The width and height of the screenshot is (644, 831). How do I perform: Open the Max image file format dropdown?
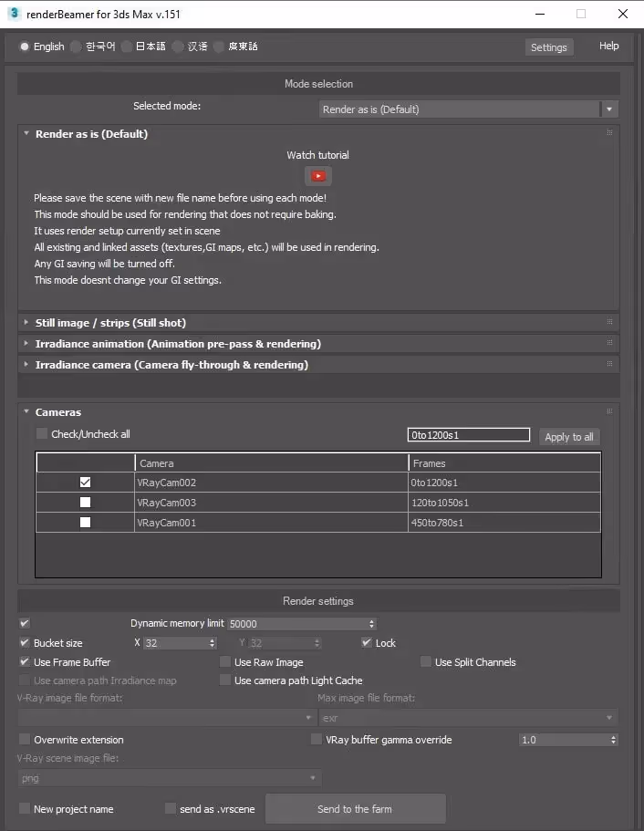(x=469, y=718)
